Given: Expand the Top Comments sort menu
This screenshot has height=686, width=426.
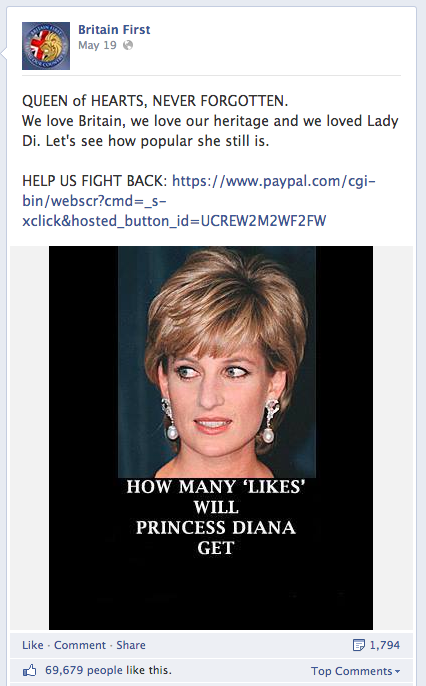Looking at the screenshot, I should click(x=356, y=671).
